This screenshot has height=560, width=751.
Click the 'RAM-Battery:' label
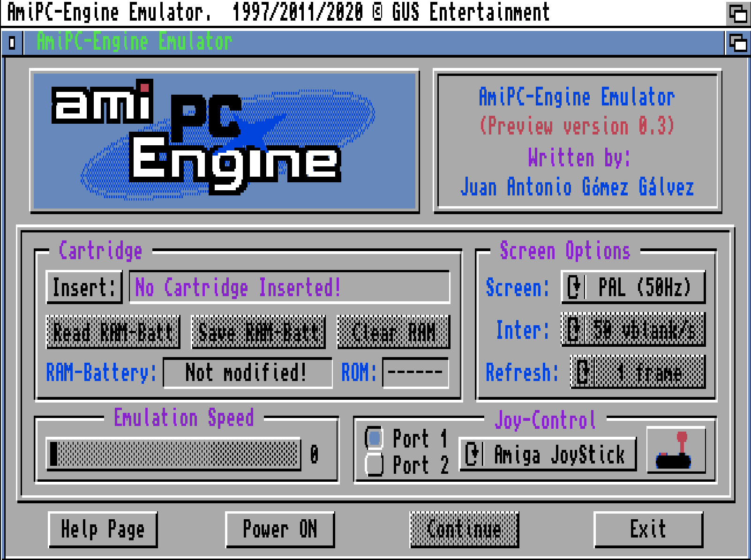click(x=101, y=373)
